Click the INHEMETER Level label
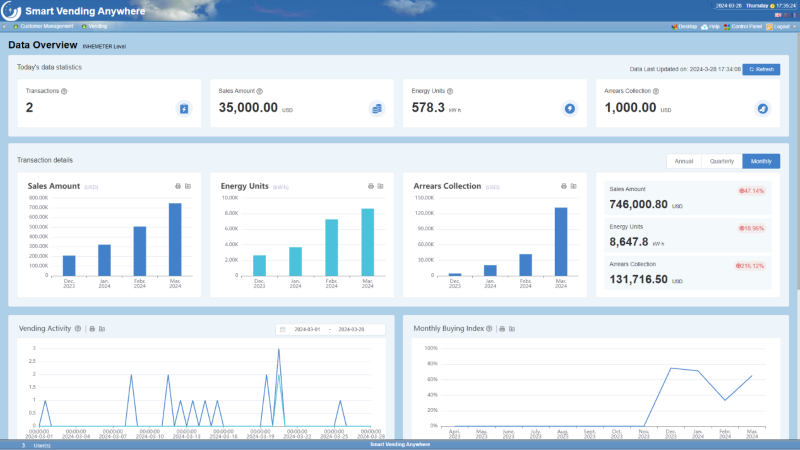 [x=104, y=46]
